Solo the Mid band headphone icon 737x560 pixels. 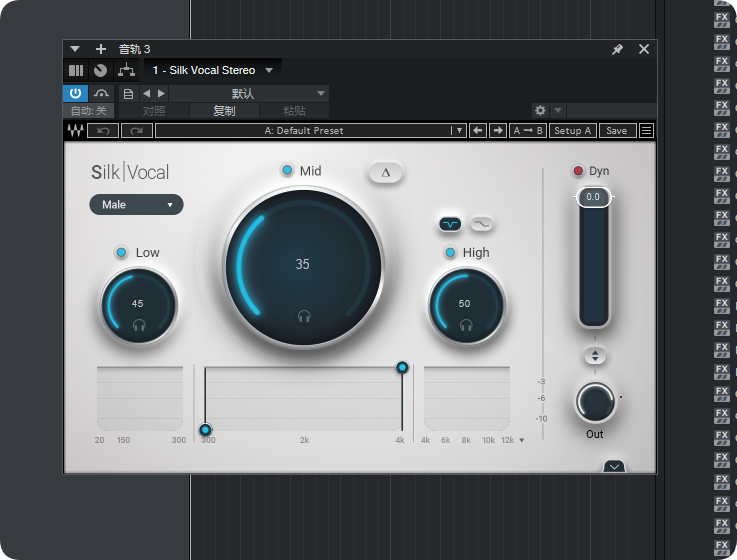(x=304, y=316)
